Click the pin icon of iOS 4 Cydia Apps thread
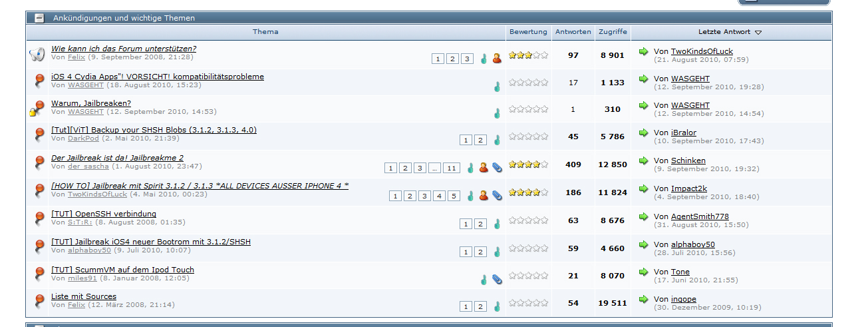The height and width of the screenshot is (327, 868). (39, 81)
